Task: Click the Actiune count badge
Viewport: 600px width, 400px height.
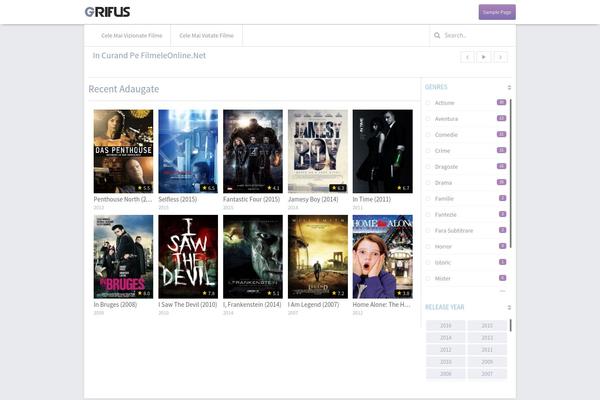Action: click(x=501, y=102)
